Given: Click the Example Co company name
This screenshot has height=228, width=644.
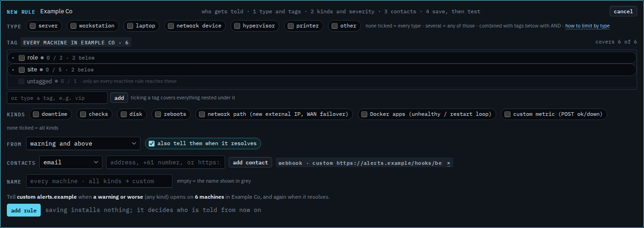Looking at the screenshot, I should point(56,11).
